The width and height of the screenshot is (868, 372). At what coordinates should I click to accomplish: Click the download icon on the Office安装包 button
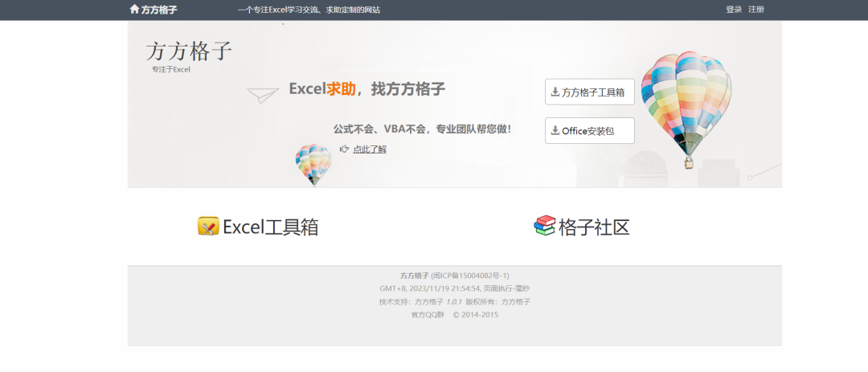coord(555,131)
